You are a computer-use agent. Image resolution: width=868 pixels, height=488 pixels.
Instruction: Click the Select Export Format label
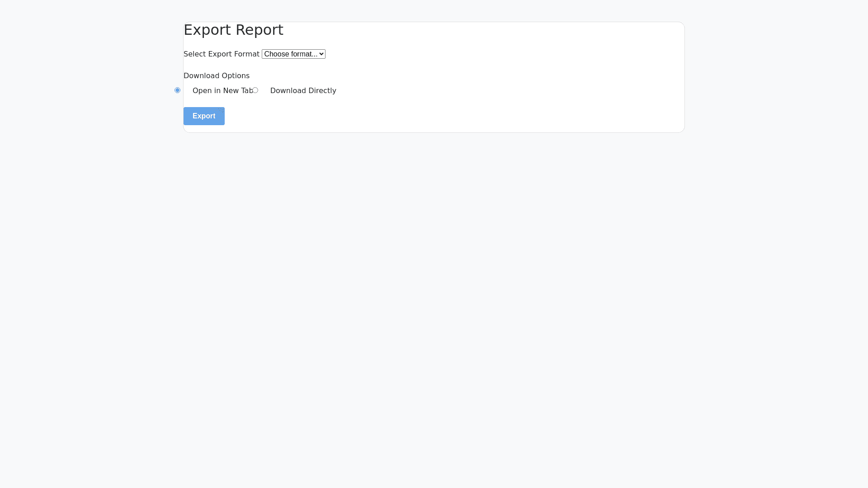[221, 54]
